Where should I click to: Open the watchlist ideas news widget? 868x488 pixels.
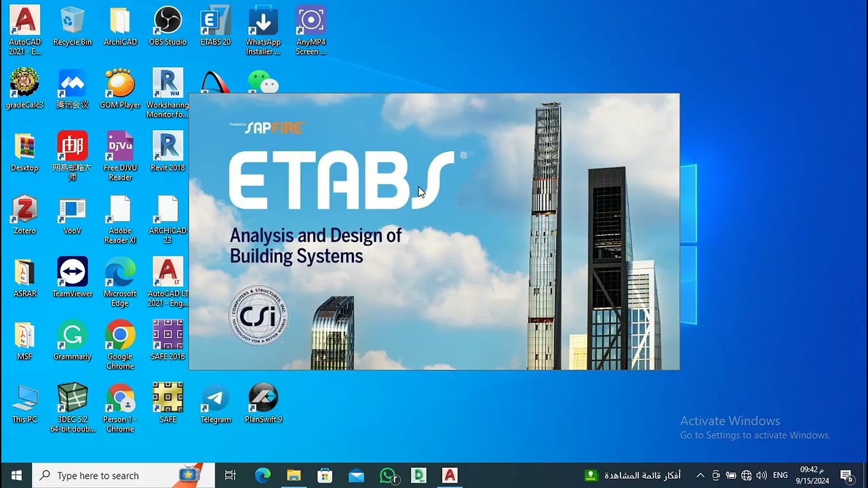coord(633,476)
